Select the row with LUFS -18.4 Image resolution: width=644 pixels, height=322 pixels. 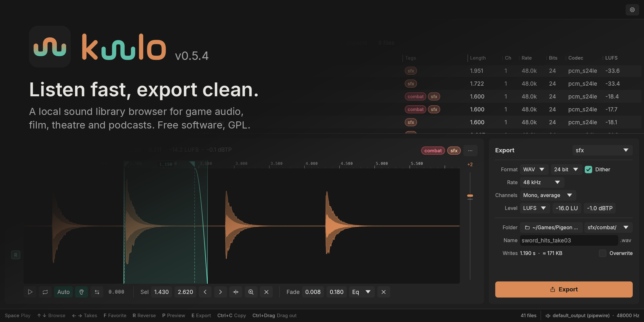click(x=522, y=97)
